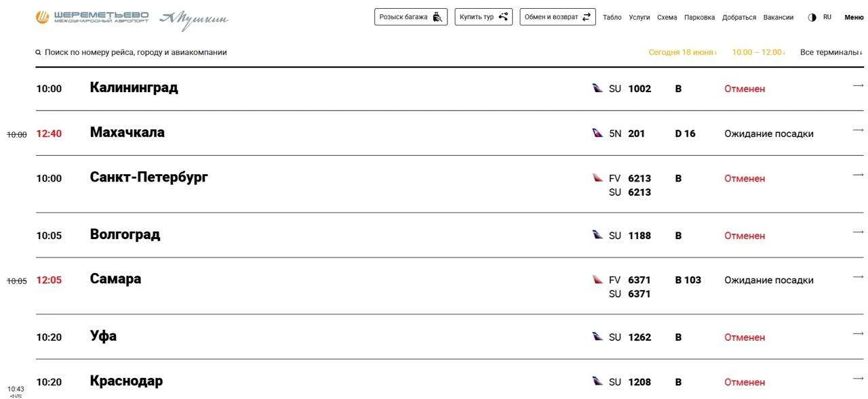Open arrow for Махачкала flight row
The height and width of the screenshot is (399, 868).
(x=858, y=130)
